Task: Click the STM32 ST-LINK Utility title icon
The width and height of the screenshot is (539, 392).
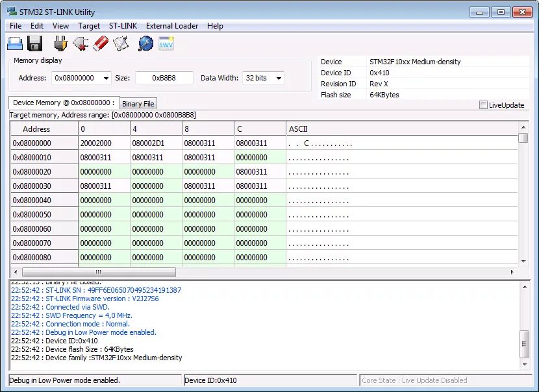Action: [x=12, y=11]
